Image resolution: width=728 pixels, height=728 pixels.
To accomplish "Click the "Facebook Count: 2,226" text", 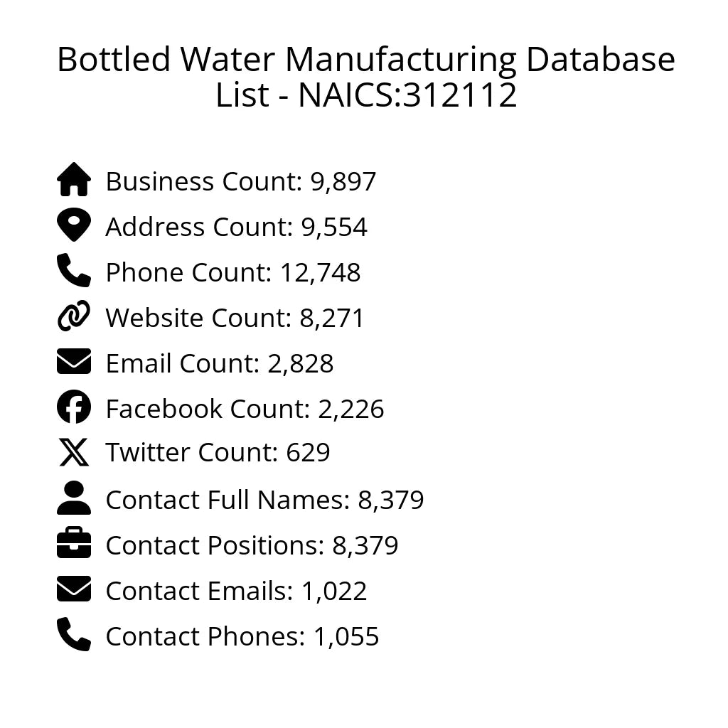I will 245,409.
